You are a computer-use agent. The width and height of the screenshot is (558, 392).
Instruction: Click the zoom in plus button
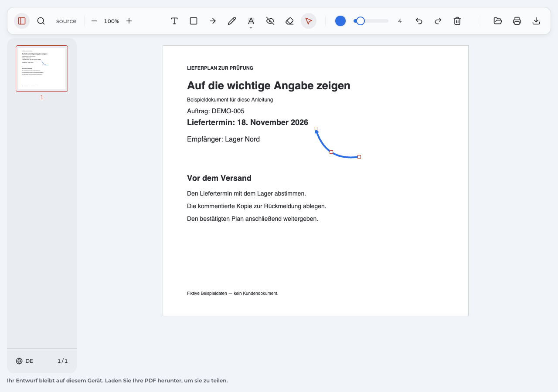pyautogui.click(x=129, y=21)
